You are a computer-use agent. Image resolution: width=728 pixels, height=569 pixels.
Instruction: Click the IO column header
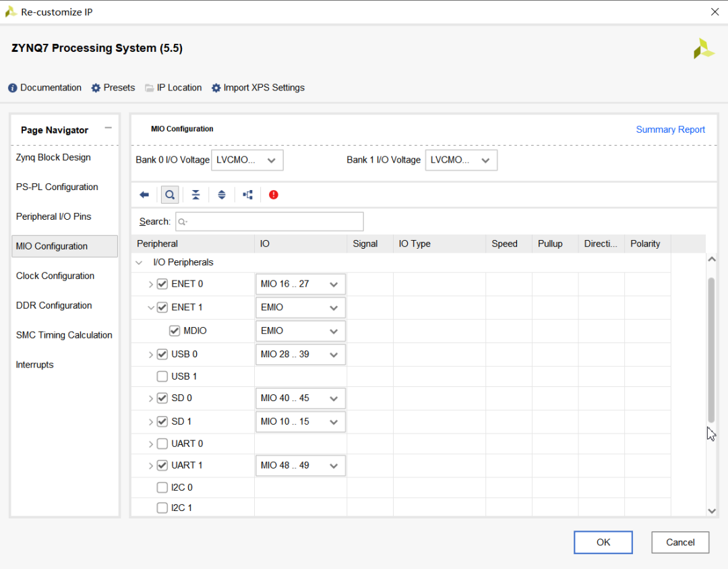click(301, 244)
